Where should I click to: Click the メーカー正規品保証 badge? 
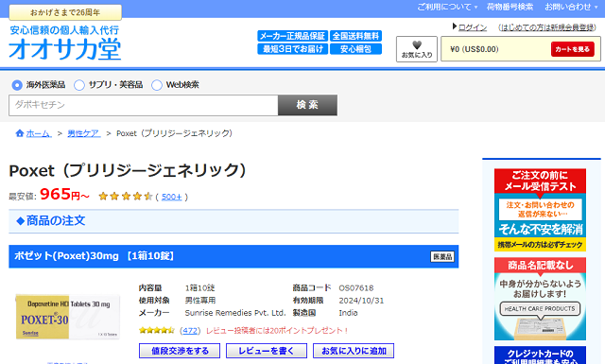(x=292, y=36)
